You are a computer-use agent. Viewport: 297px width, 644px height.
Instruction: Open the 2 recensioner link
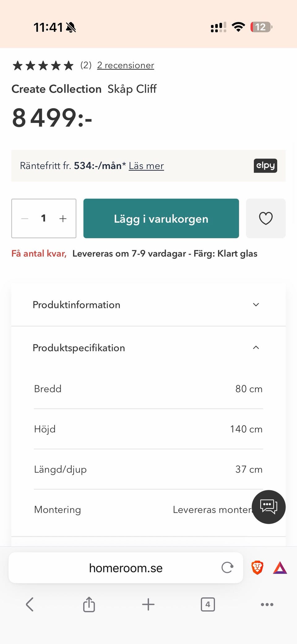coord(126,65)
